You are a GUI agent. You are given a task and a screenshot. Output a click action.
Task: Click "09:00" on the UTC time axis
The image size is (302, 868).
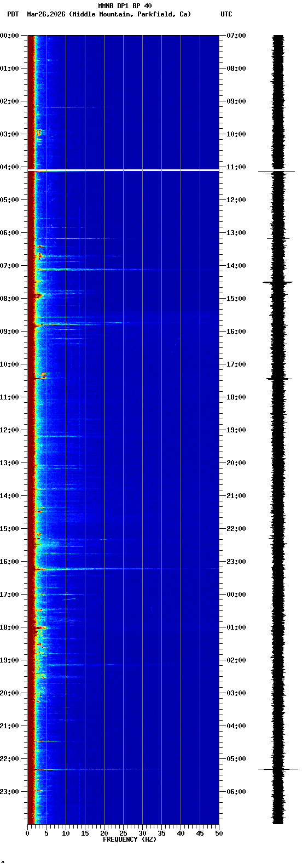[x=236, y=101]
